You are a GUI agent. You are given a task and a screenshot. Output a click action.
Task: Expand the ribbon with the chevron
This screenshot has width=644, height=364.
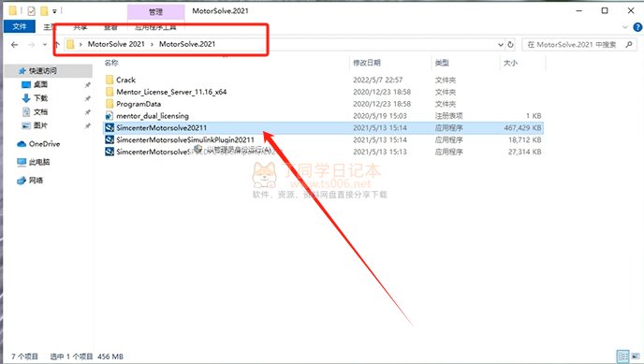pos(625,27)
